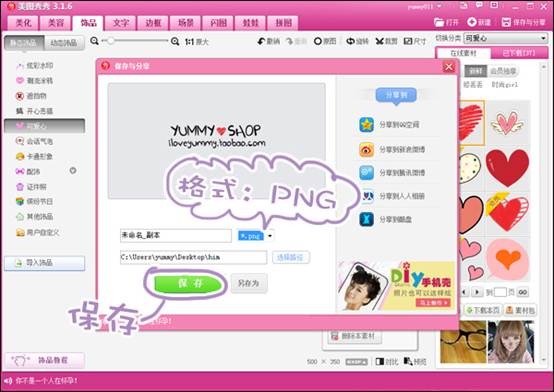
Task: Click the DIY phone case ad banner
Action: (x=396, y=286)
